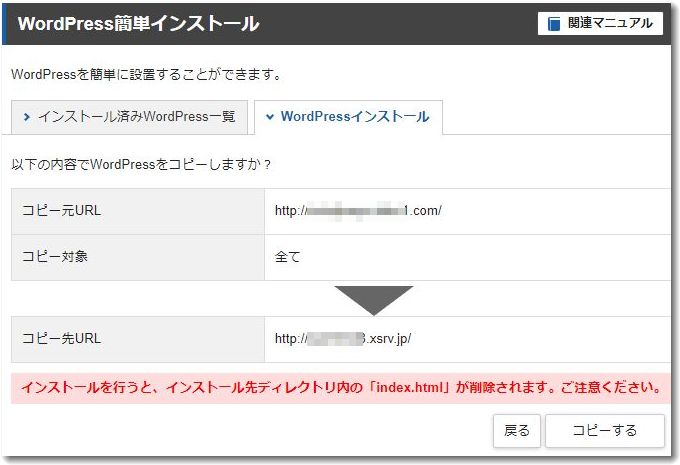Click the 全て value in コピー対象 row
The image size is (680, 465).
coord(288,257)
